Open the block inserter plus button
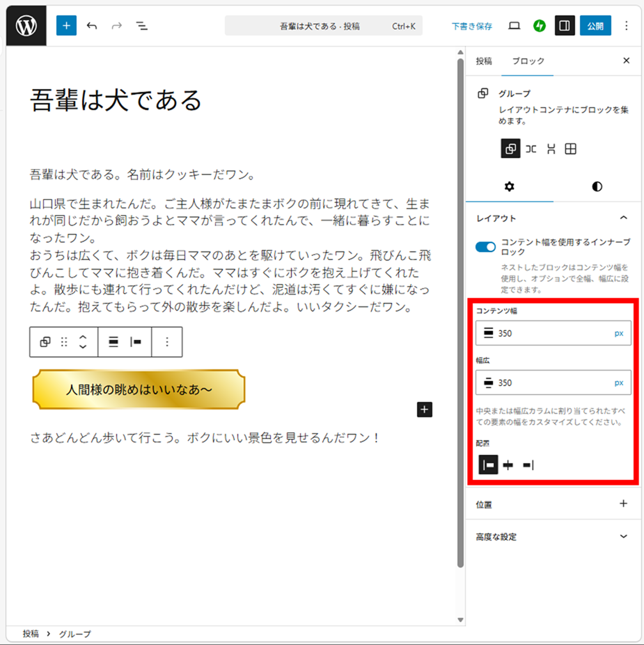Viewport: 644px width, 645px height. (x=66, y=26)
